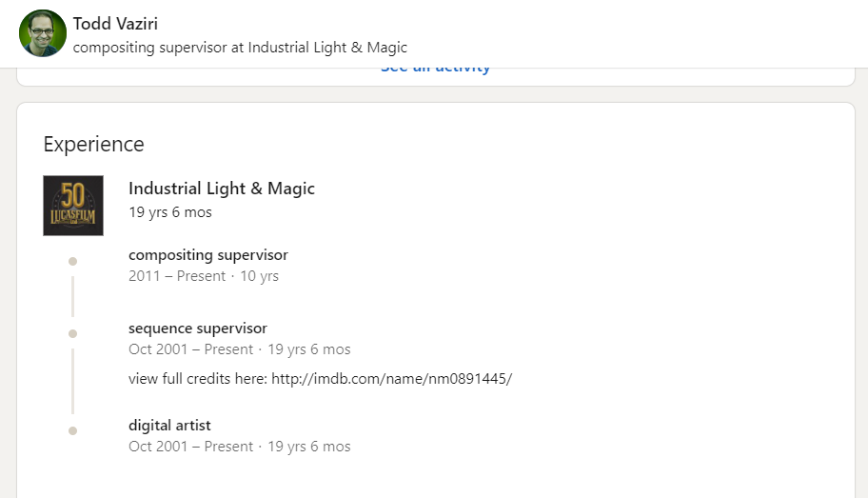The image size is (868, 498).
Task: Click timeline dot beside compositing supervisor role
Action: tap(72, 261)
